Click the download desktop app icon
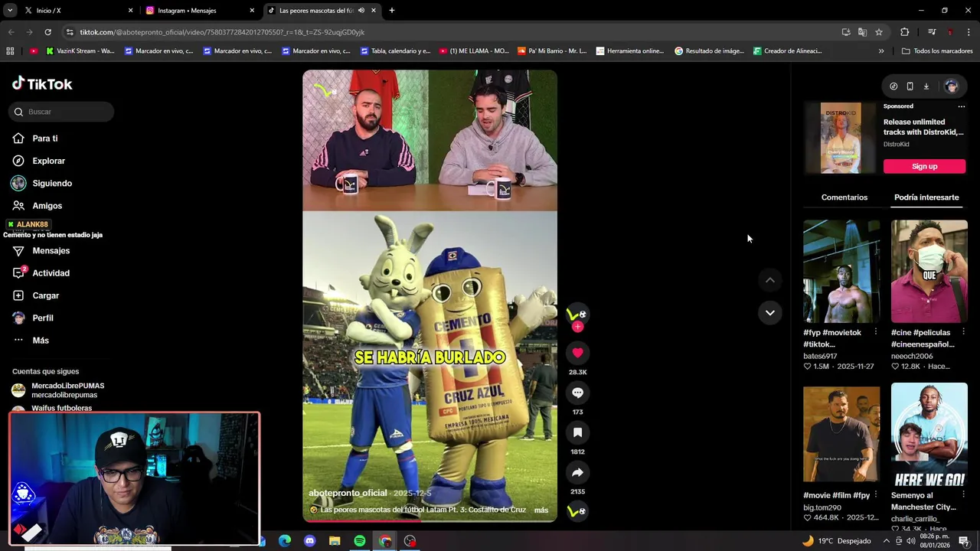The height and width of the screenshot is (551, 980). [926, 86]
